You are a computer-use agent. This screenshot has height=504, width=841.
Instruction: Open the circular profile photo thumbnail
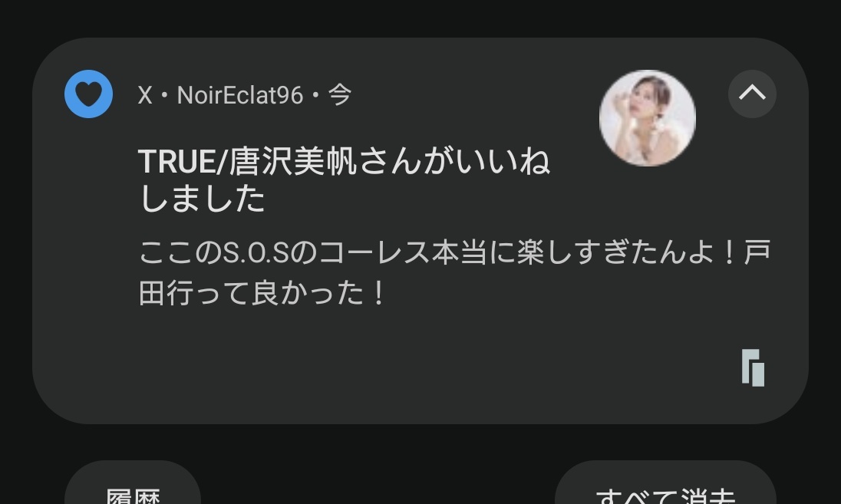pyautogui.click(x=648, y=118)
